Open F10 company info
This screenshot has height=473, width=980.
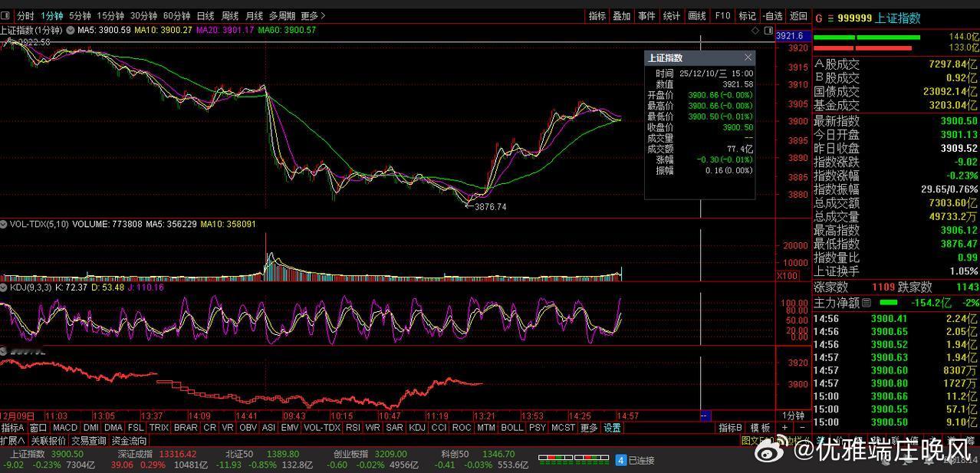pyautogui.click(x=722, y=15)
